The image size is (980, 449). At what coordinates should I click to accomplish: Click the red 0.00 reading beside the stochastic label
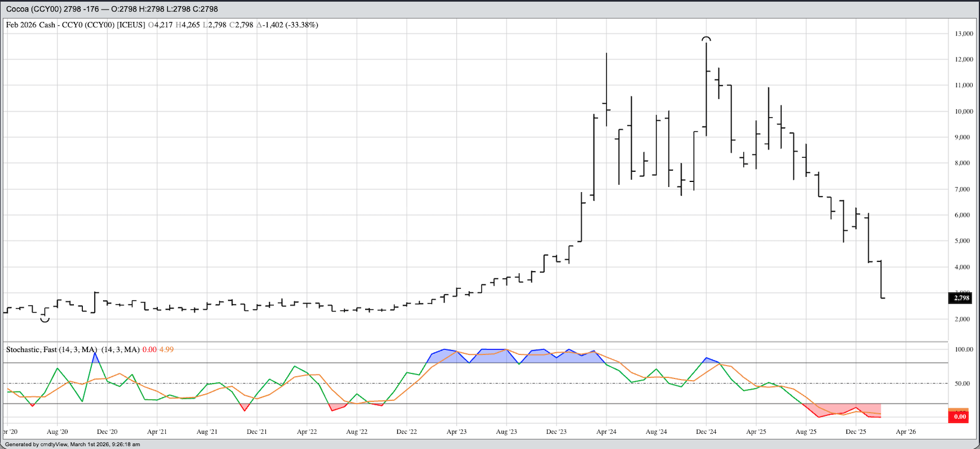(x=149, y=349)
